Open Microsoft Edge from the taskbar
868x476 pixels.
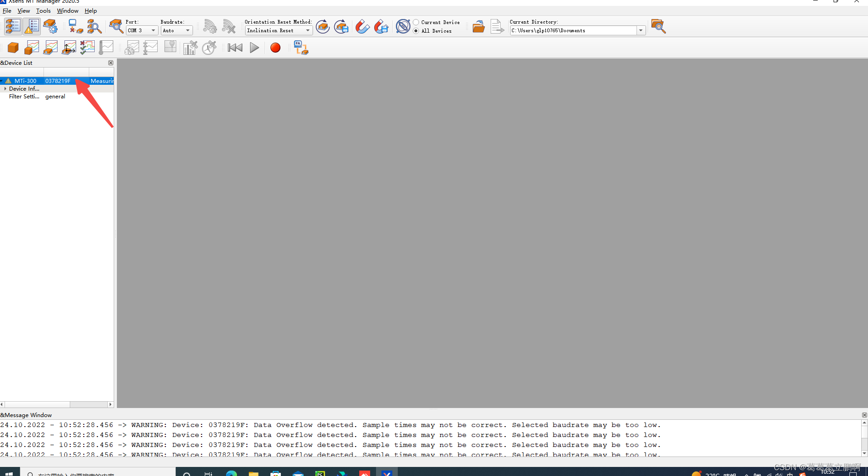[231, 473]
